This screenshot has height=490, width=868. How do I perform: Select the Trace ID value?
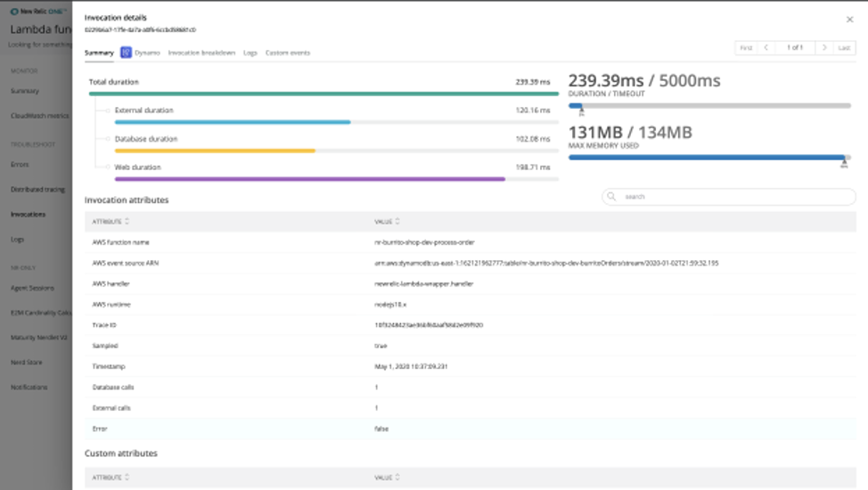click(429, 325)
